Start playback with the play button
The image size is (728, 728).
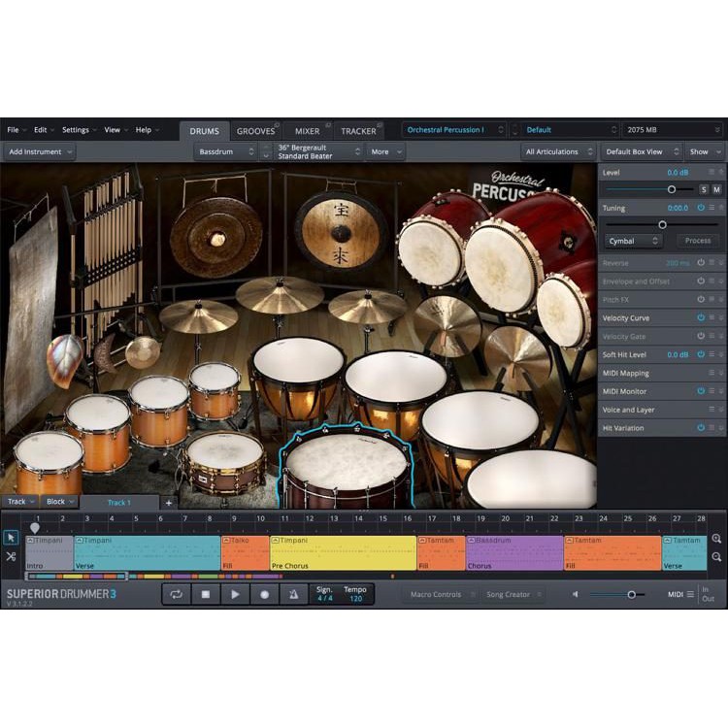tap(235, 594)
